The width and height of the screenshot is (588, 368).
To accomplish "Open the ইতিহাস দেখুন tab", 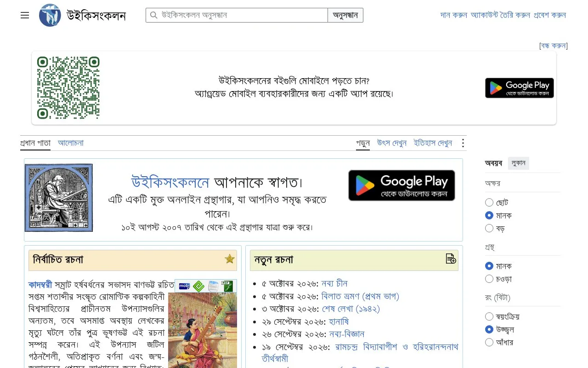I will pos(433,143).
